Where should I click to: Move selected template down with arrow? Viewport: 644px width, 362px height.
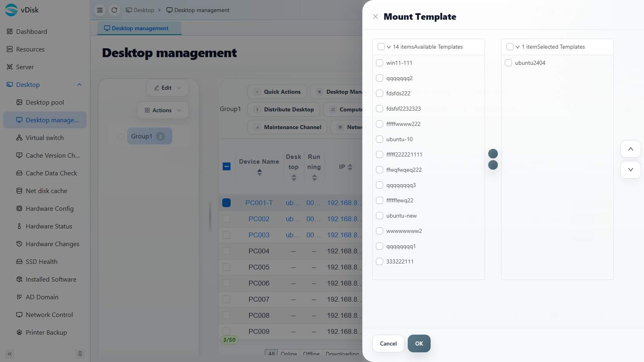coord(631,170)
